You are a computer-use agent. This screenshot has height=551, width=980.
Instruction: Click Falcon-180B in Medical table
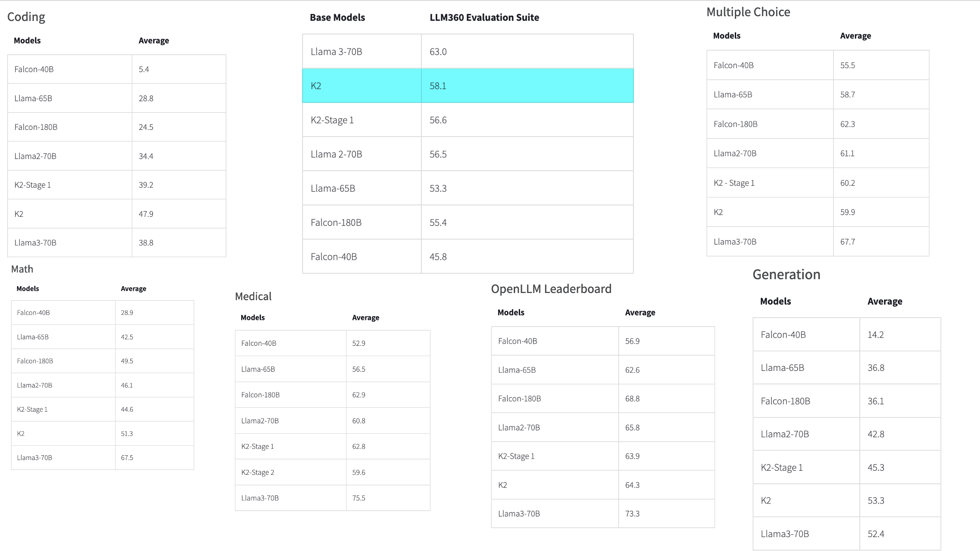[260, 395]
